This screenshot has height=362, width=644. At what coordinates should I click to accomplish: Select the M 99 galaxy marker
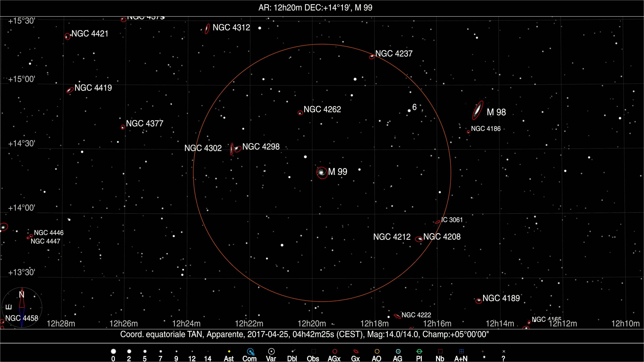[x=322, y=173]
